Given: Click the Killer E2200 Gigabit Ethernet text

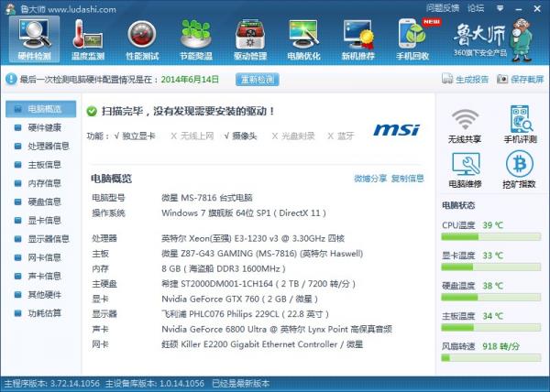Looking at the screenshot, I should pyautogui.click(x=262, y=344).
